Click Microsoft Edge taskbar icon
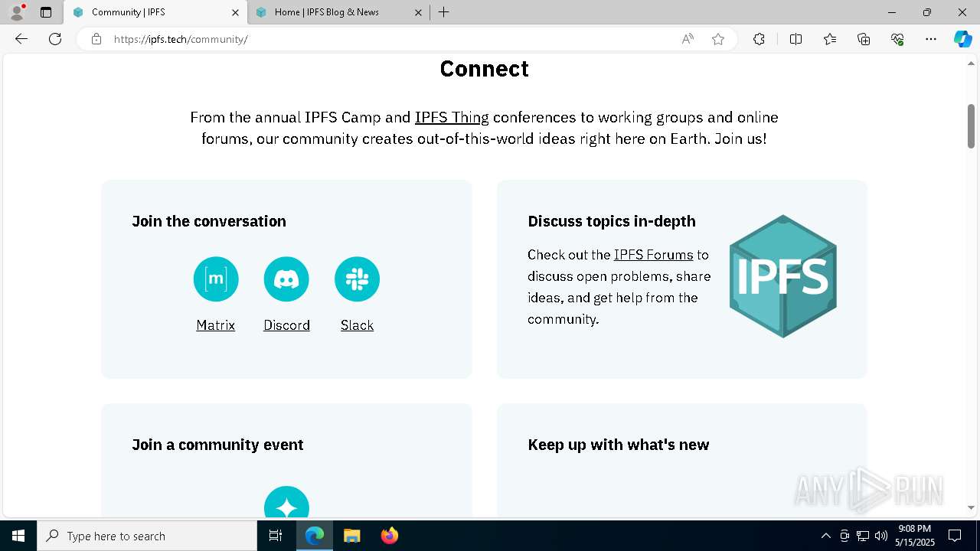The height and width of the screenshot is (551, 980). (x=315, y=536)
